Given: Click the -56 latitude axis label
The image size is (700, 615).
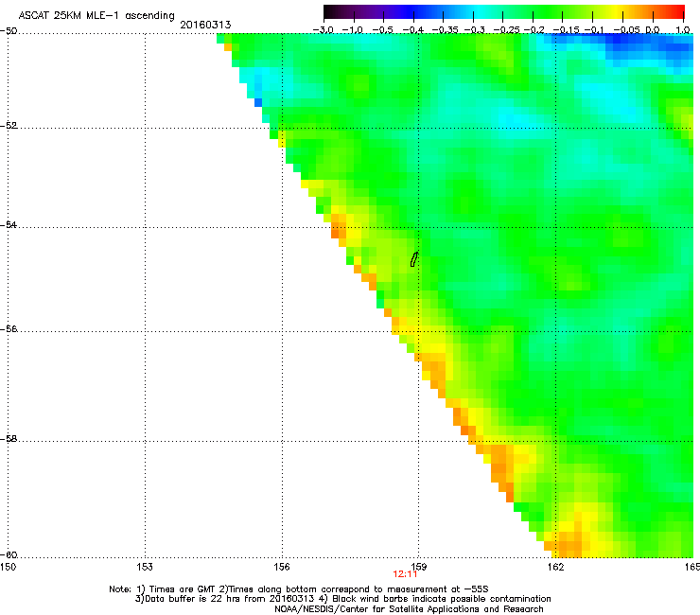Looking at the screenshot, I should [x=9, y=328].
